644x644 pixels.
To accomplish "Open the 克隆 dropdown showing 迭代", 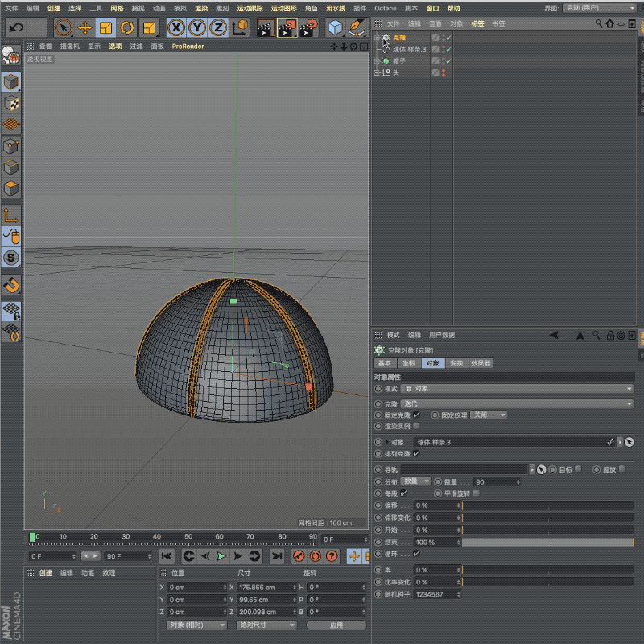I will click(x=517, y=404).
